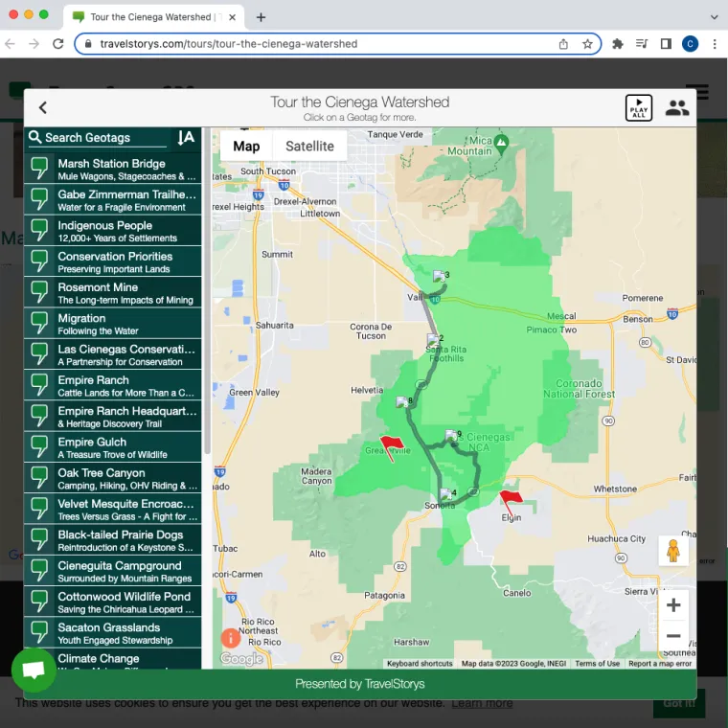Click Mica Mountain peak icon
728x728 pixels.
(x=501, y=144)
